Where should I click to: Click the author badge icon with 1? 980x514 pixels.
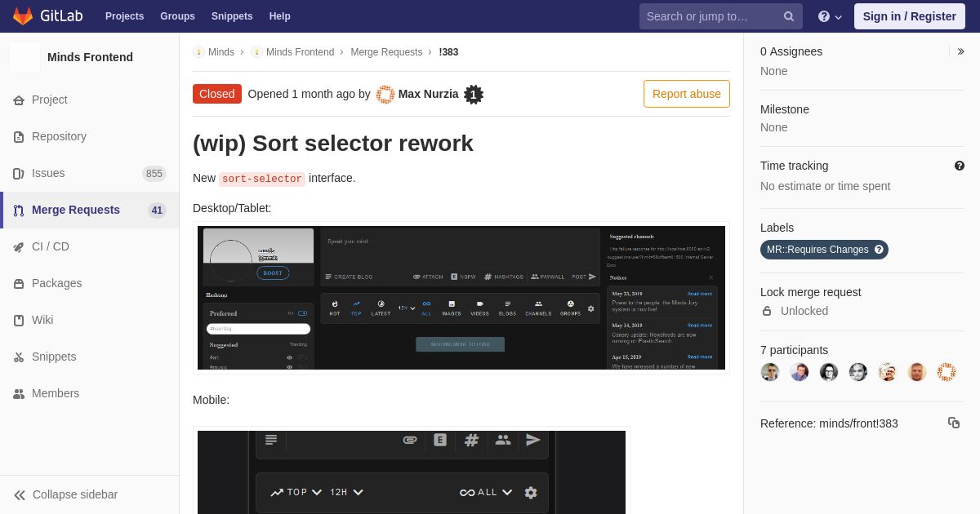click(x=474, y=95)
